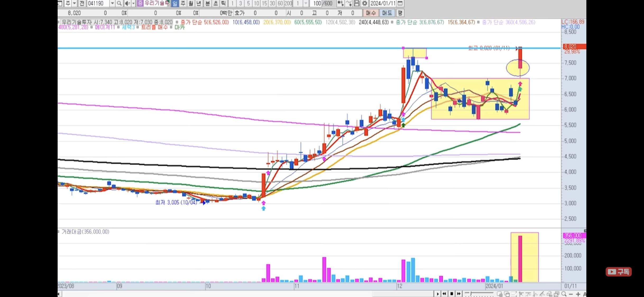Image resolution: width=644 pixels, height=297 pixels.
Task: Select the 60 interval tab
Action: pyautogui.click(x=280, y=3)
